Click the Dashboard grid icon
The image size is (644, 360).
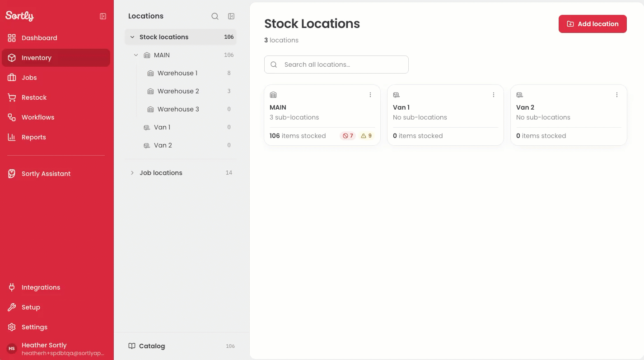point(12,38)
